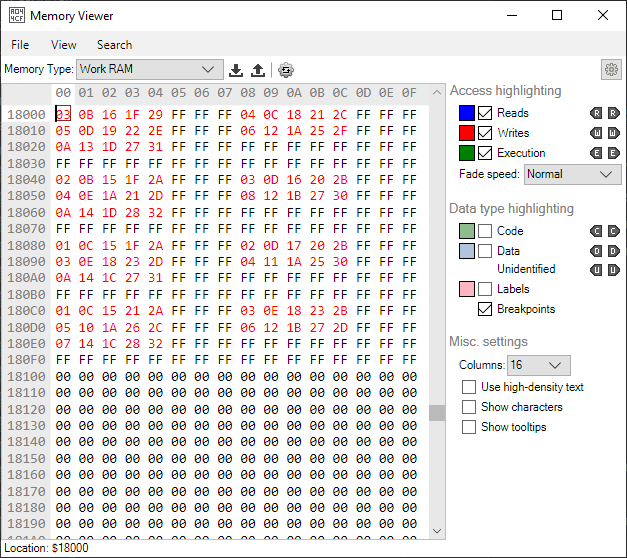The width and height of the screenshot is (627, 558).
Task: Click the Unidentified label in Data type highlighting
Action: coord(526,269)
